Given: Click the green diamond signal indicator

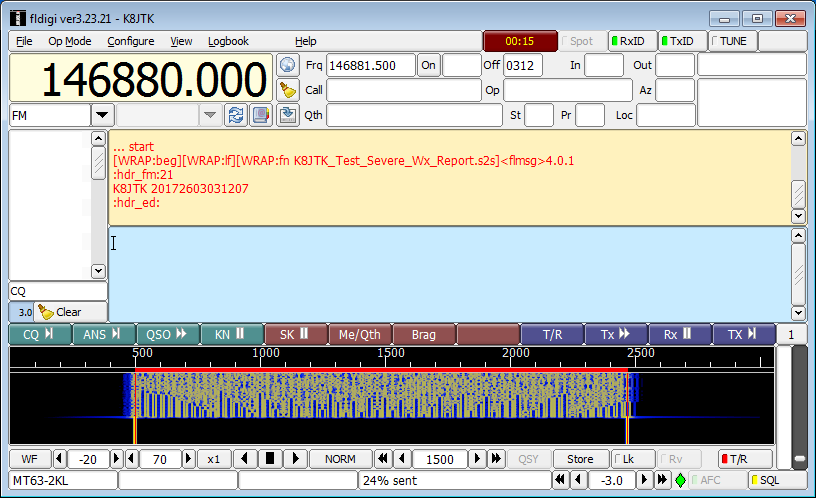Looking at the screenshot, I should (x=680, y=480).
